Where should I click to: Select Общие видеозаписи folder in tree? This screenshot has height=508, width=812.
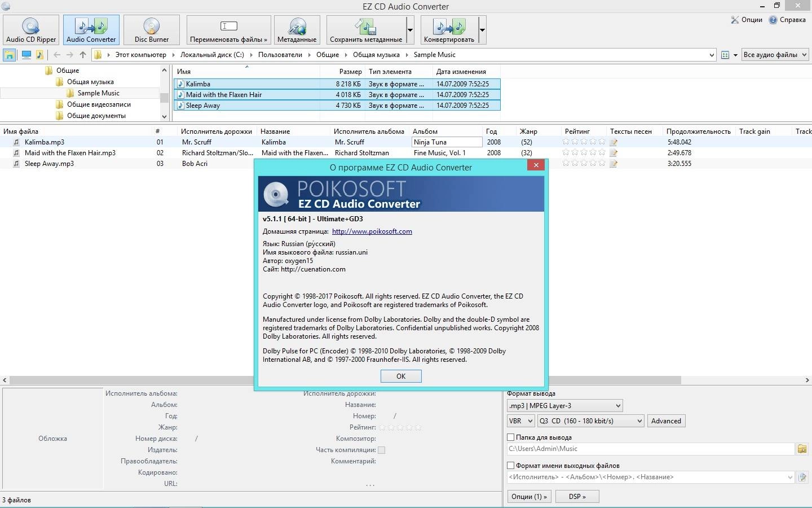click(99, 104)
